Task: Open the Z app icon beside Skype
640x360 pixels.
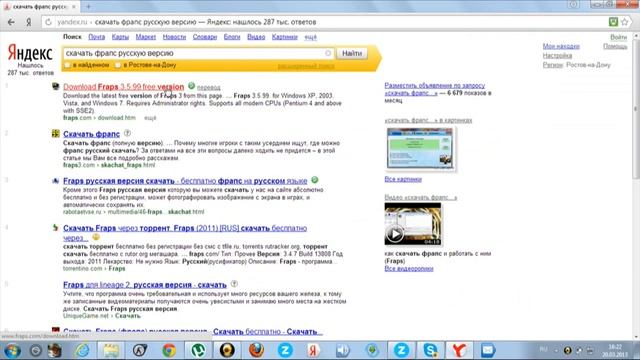Action: tap(401, 350)
